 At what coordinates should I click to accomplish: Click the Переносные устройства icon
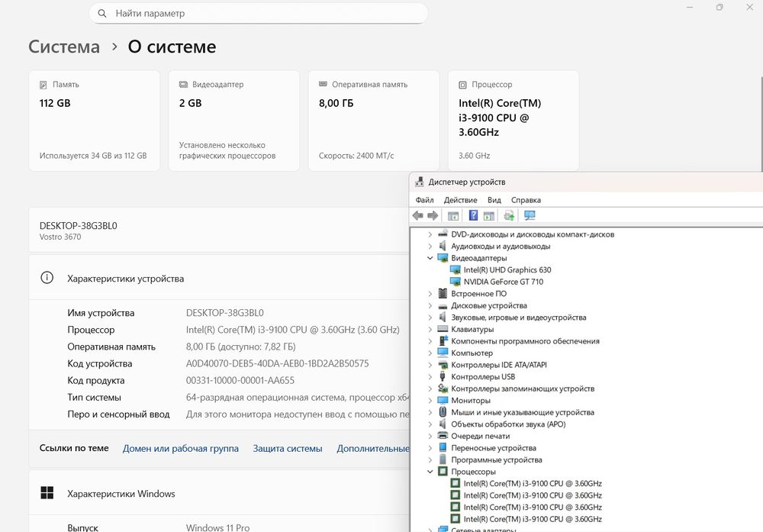coord(443,448)
